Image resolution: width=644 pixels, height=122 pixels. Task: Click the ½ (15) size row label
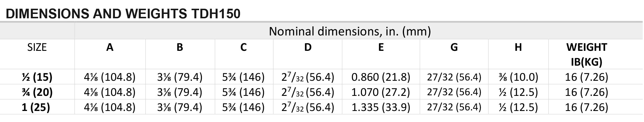tap(37, 77)
